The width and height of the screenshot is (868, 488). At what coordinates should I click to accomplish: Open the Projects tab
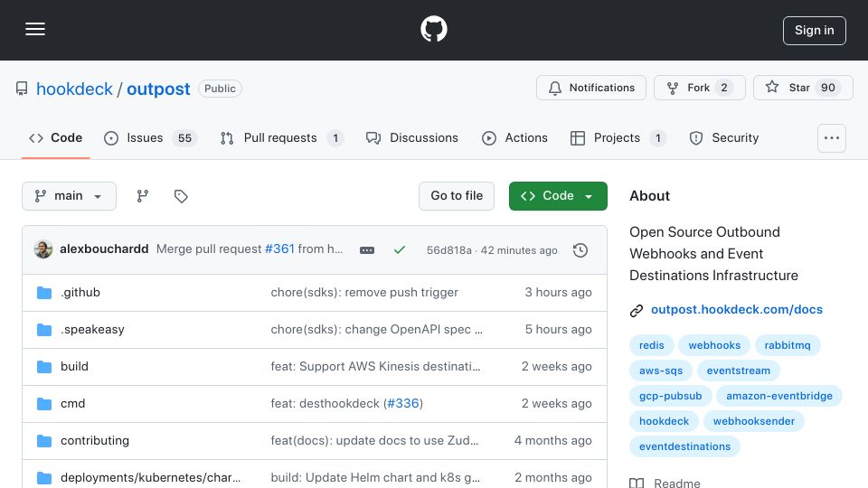618,137
